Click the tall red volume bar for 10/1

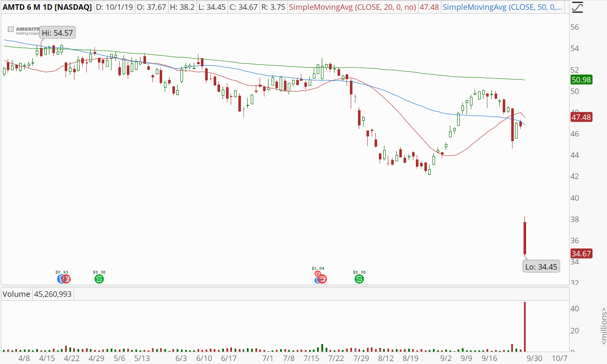click(x=525, y=327)
